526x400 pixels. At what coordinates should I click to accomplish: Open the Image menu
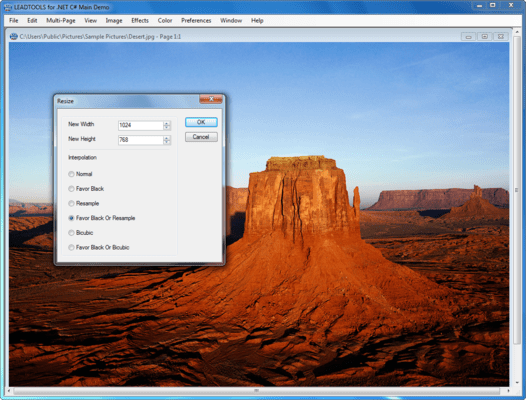[114, 20]
